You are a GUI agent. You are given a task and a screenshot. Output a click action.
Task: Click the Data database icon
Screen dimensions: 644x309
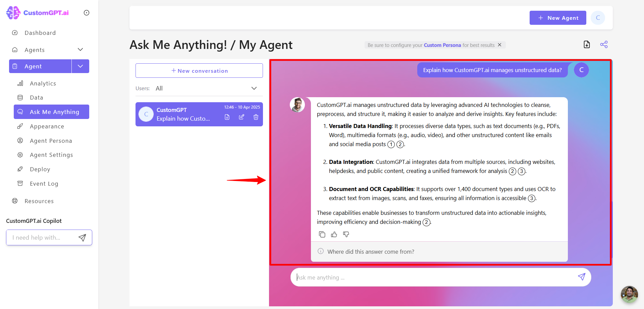(x=20, y=98)
